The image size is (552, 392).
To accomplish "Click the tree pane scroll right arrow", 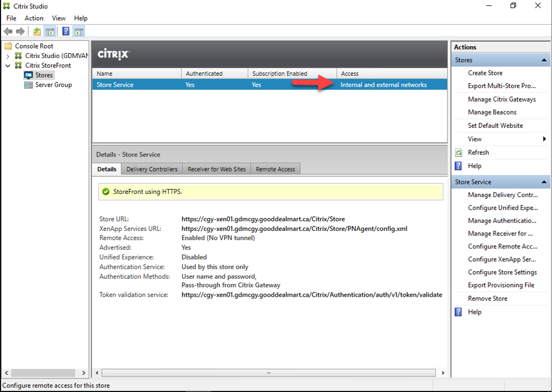I will tap(84, 373).
